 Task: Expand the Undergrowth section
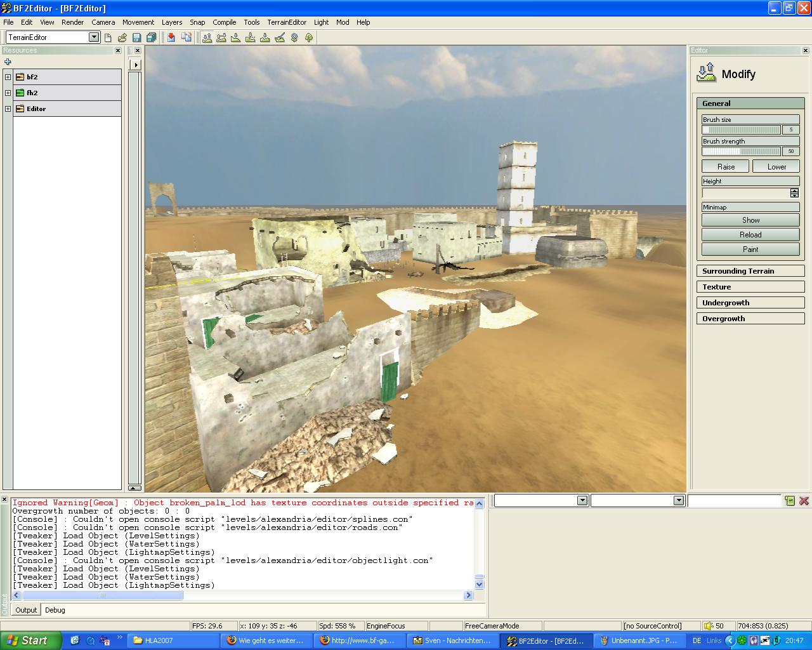point(750,303)
